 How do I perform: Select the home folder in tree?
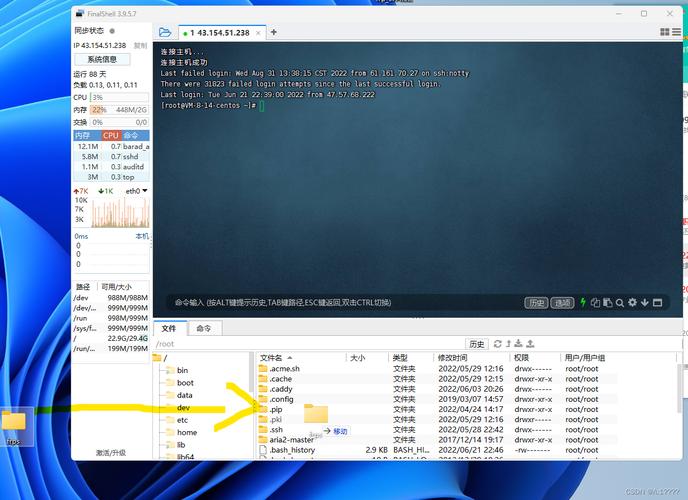click(182, 432)
